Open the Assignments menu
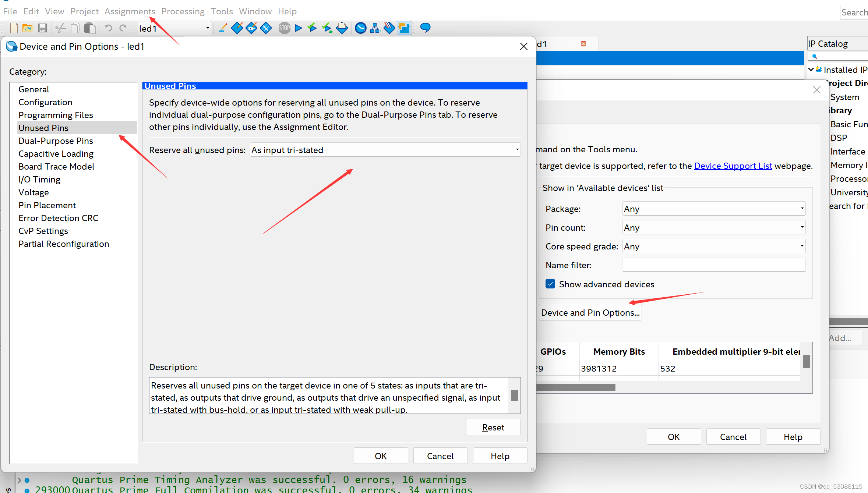This screenshot has height=493, width=868. [x=130, y=11]
